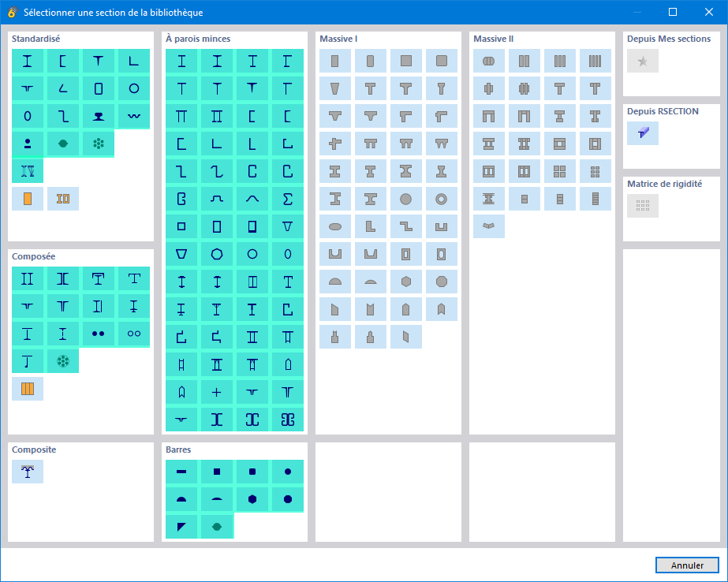Image resolution: width=728 pixels, height=582 pixels.
Task: Pick the solid hexagon in Massive I
Action: [405, 282]
